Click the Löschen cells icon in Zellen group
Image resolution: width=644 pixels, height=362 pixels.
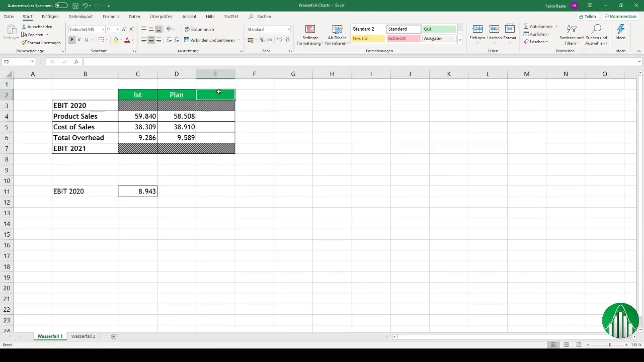(494, 29)
